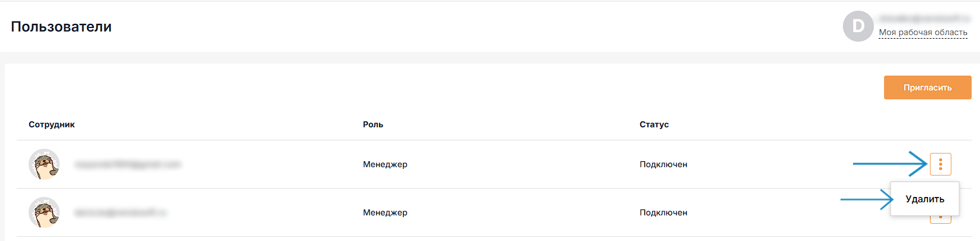Click the Статус column header
Screen dimensions: 980x241
pyautogui.click(x=654, y=124)
